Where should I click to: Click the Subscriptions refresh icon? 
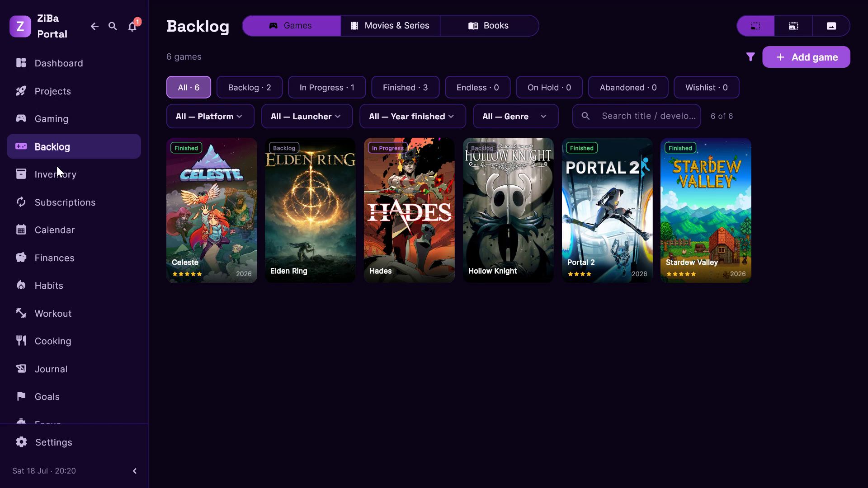[21, 202]
